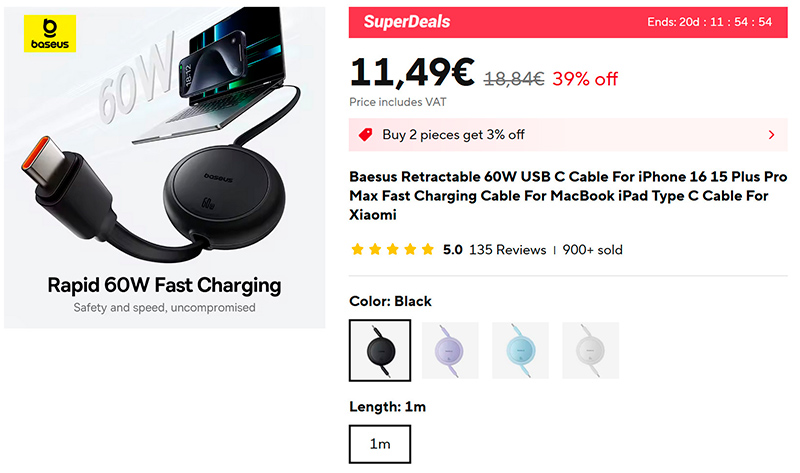Screen dimensions: 800x473
Task: Click the red coupon tag icon
Action: (x=365, y=134)
